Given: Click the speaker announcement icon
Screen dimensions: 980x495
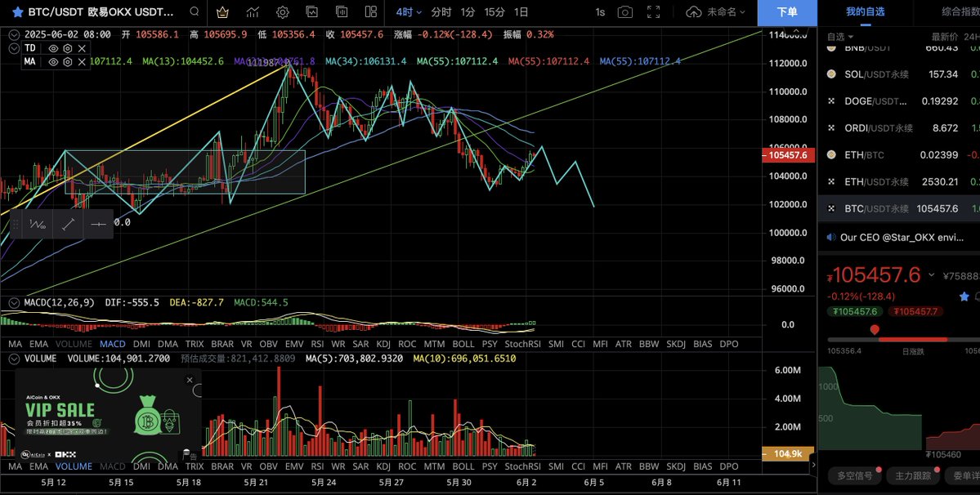Looking at the screenshot, I should click(831, 237).
